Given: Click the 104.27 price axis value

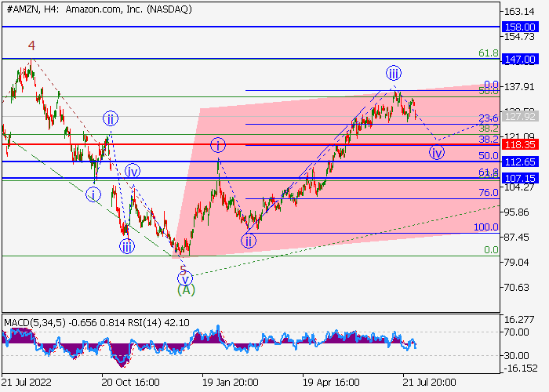Looking at the screenshot, I should click(519, 187).
